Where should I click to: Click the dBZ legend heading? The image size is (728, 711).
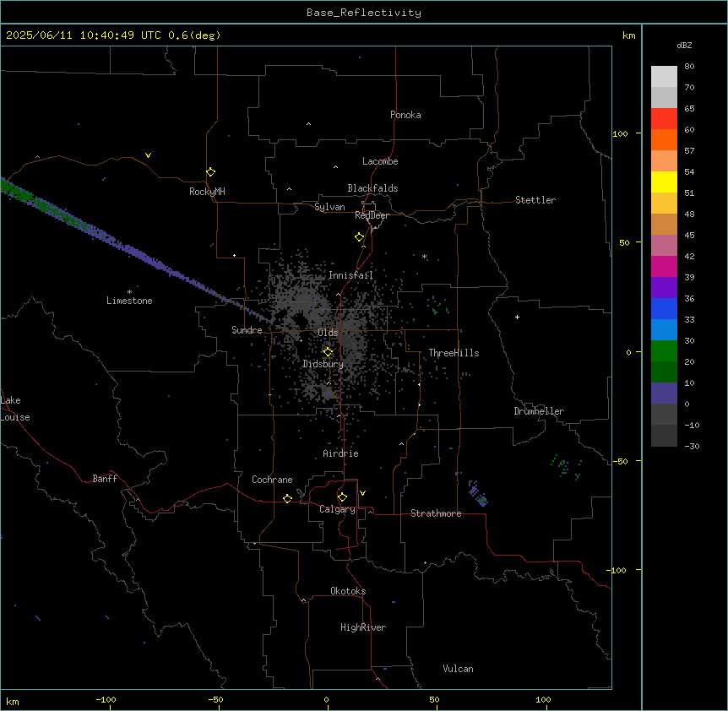click(684, 45)
